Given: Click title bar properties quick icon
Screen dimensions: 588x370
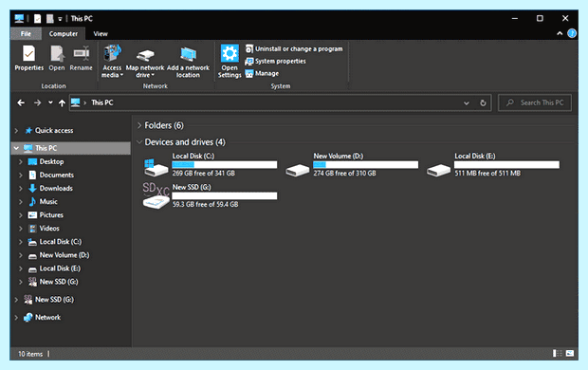Looking at the screenshot, I should [37, 18].
